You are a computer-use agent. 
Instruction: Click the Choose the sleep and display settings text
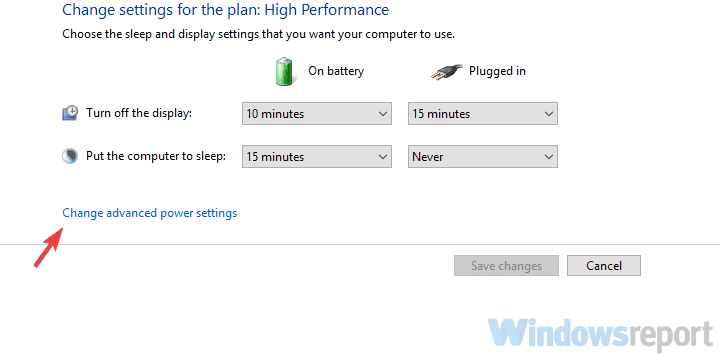(x=259, y=34)
